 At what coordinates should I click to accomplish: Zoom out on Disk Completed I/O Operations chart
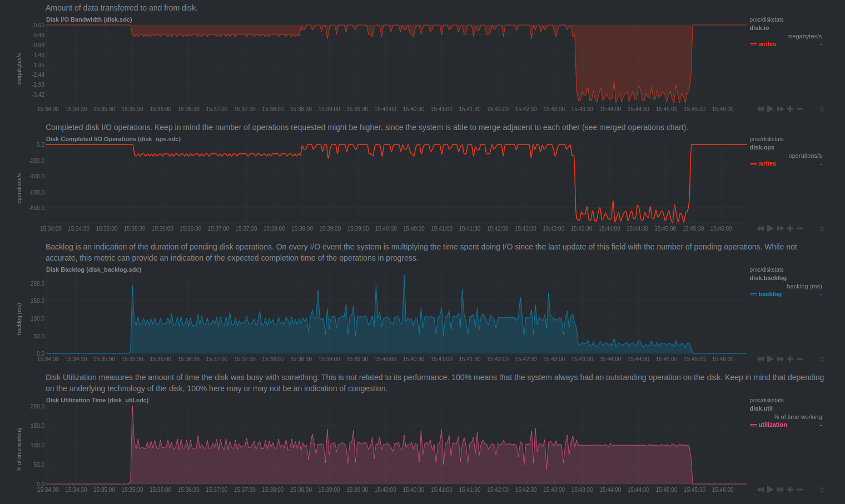click(800, 228)
